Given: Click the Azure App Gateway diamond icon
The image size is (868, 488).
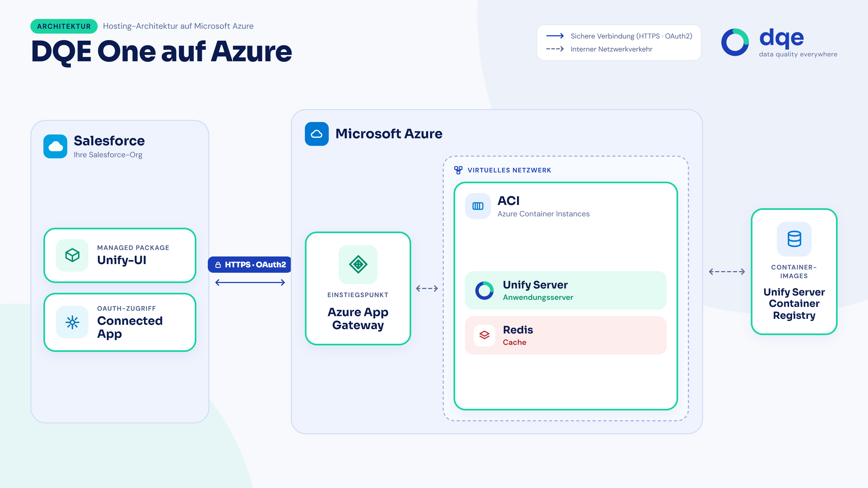Looking at the screenshot, I should [x=358, y=264].
